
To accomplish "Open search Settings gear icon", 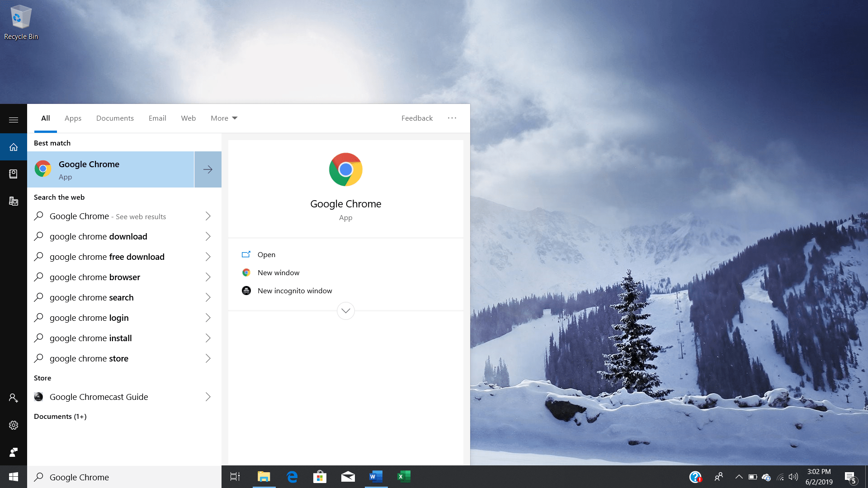I will click(14, 425).
